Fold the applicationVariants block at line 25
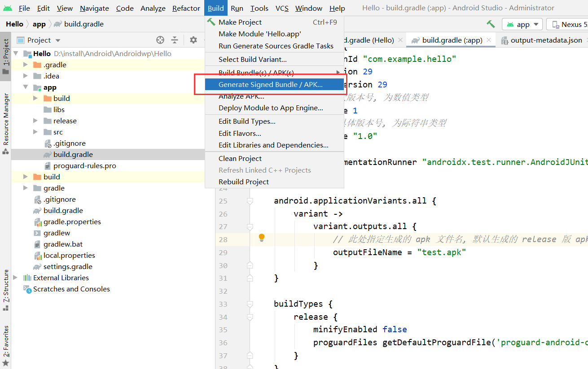 [250, 201]
